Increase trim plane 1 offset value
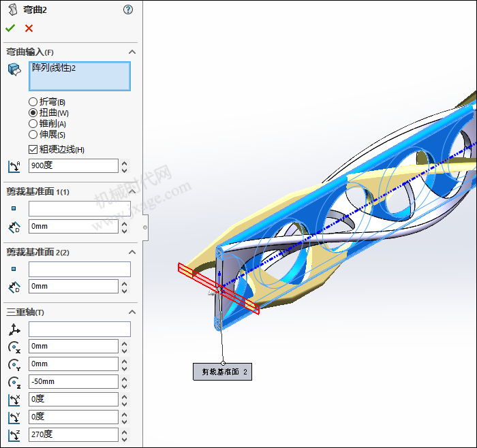The height and width of the screenshot is (448, 477). coord(124,224)
